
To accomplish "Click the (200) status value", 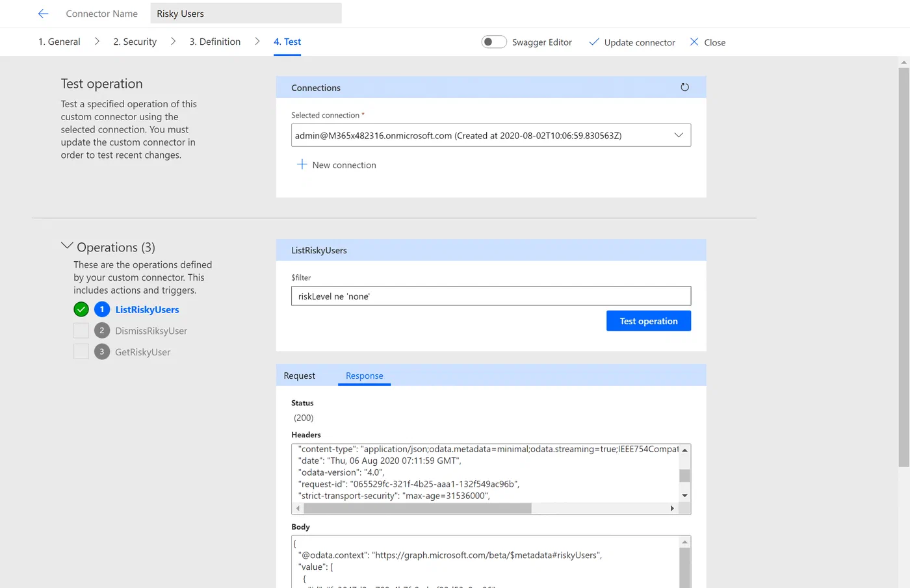I will click(304, 418).
